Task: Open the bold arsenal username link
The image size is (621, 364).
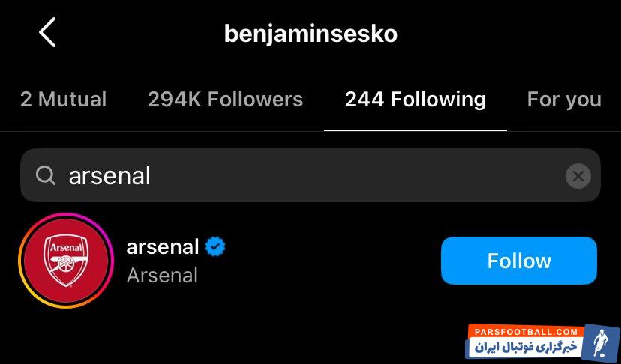Action: click(163, 246)
